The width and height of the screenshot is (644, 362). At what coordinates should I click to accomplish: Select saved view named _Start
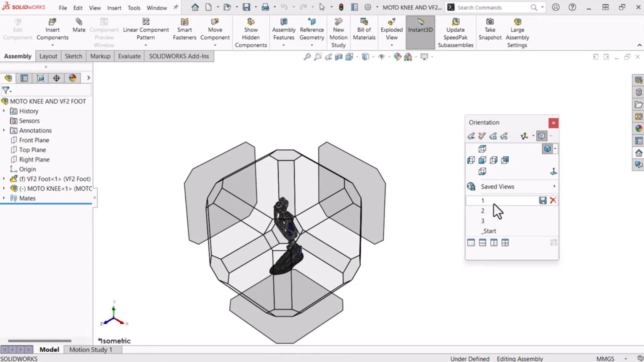click(x=489, y=231)
